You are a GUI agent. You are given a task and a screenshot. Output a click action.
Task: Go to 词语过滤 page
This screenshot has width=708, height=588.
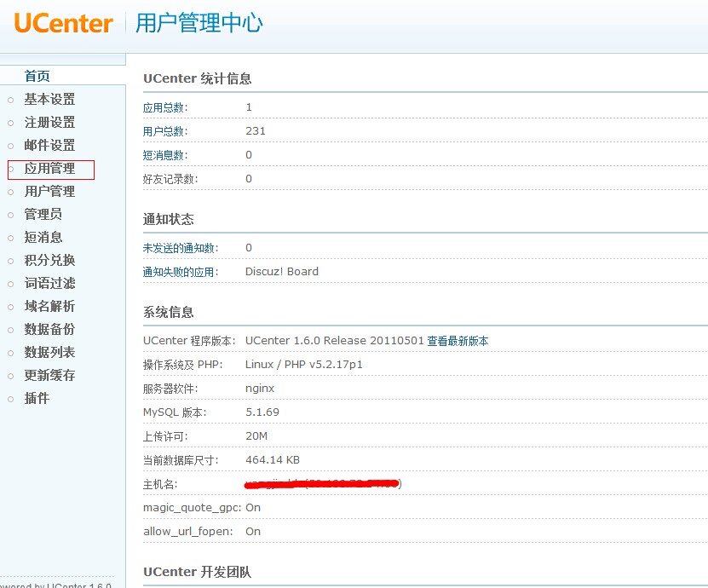(49, 284)
